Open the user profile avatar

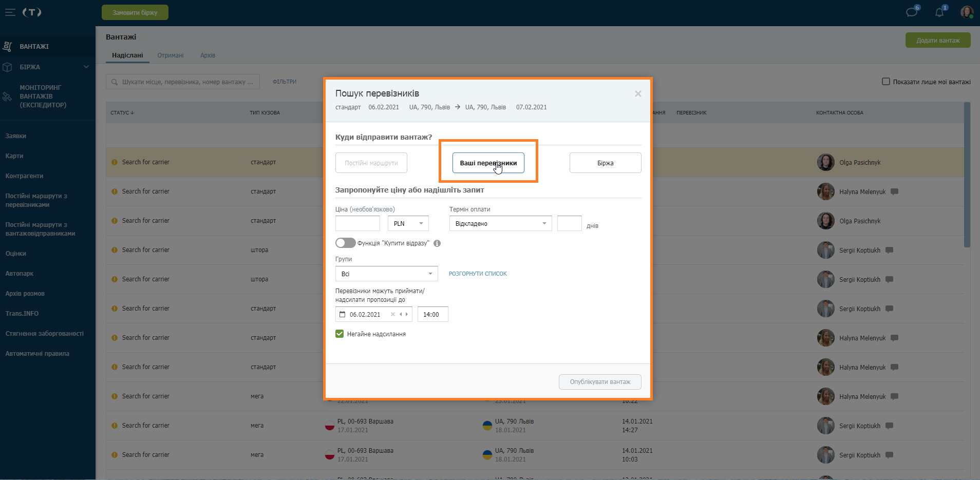click(967, 12)
